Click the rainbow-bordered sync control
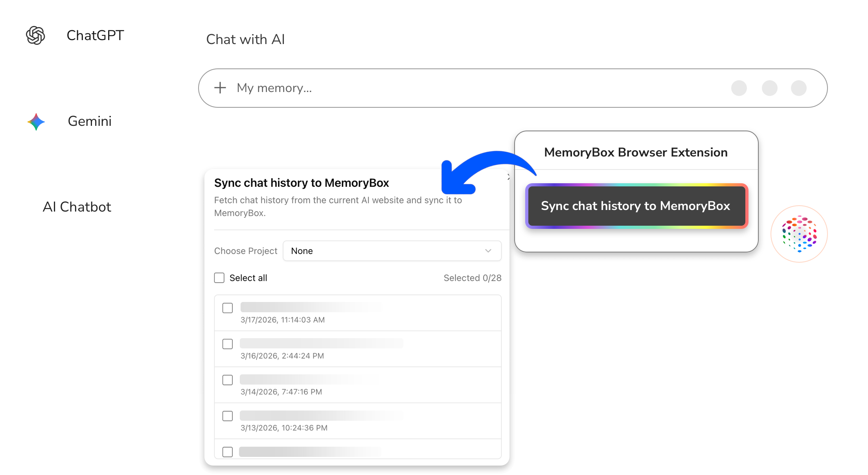 [636, 206]
